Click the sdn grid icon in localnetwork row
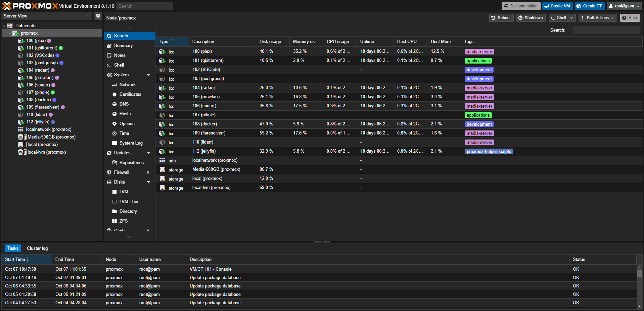Viewport: 644px width, 311px height. click(x=162, y=160)
